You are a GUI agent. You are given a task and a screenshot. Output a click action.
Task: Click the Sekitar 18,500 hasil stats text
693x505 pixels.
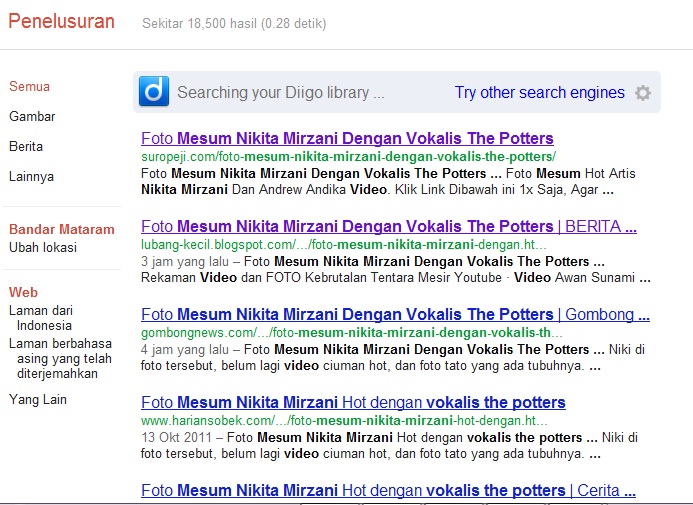pos(234,23)
